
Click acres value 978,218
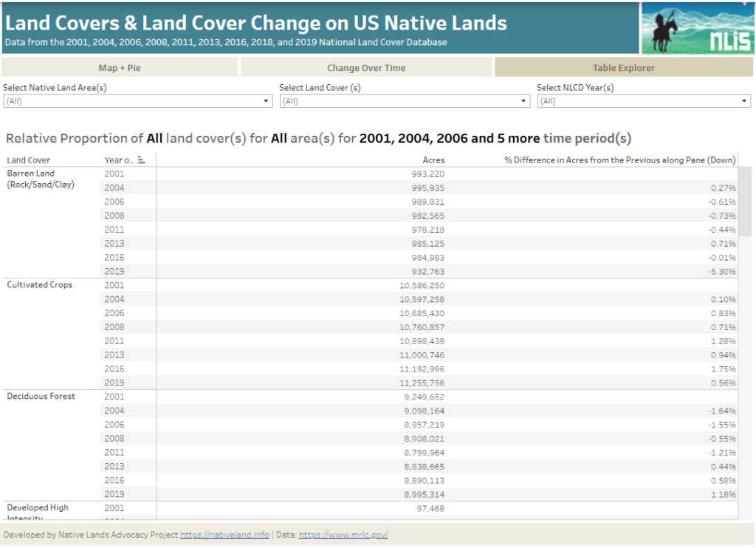[428, 230]
